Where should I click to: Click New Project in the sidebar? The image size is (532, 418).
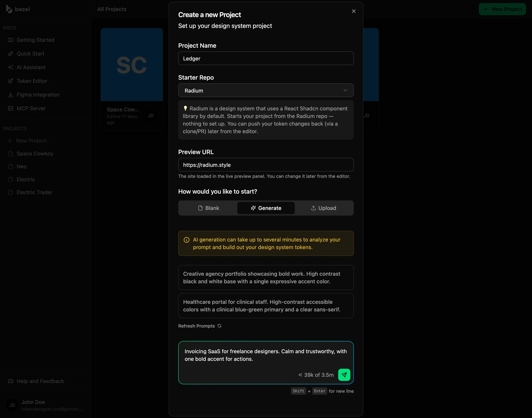(31, 141)
